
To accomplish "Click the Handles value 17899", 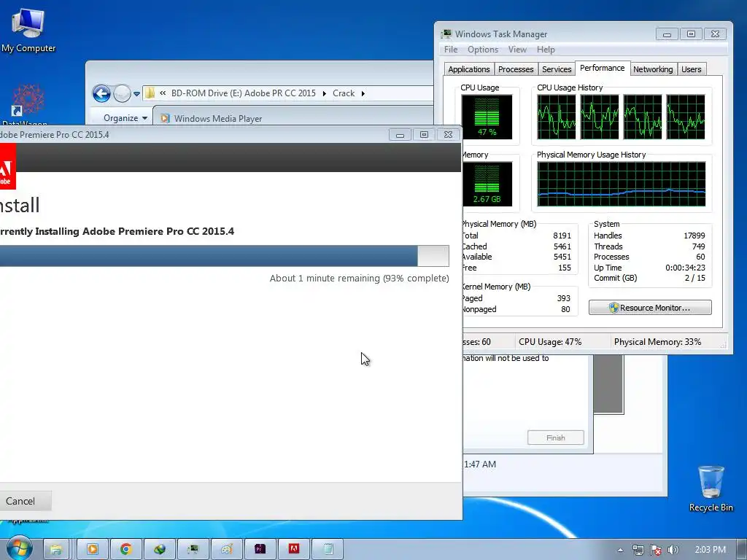I will click(694, 236).
